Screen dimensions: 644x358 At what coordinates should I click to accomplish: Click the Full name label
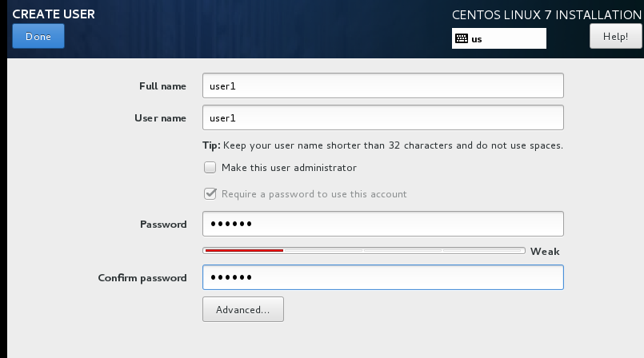click(162, 86)
